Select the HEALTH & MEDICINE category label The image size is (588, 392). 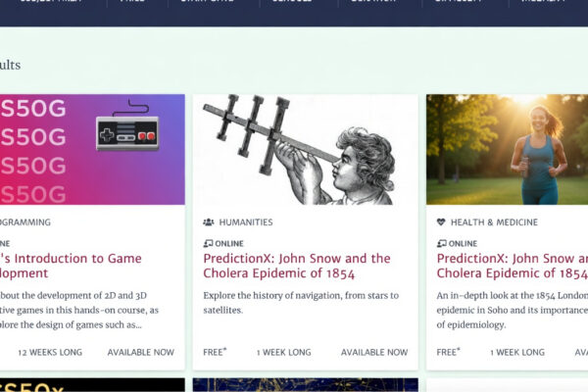pos(494,222)
